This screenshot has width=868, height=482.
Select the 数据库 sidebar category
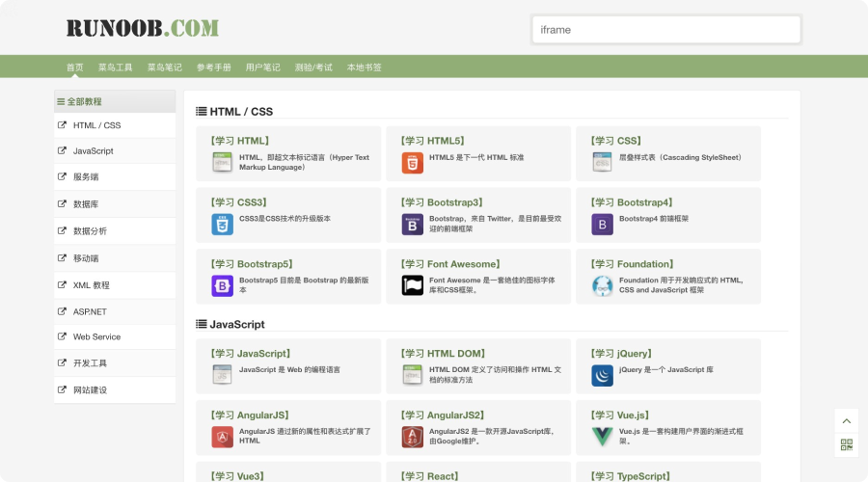86,204
